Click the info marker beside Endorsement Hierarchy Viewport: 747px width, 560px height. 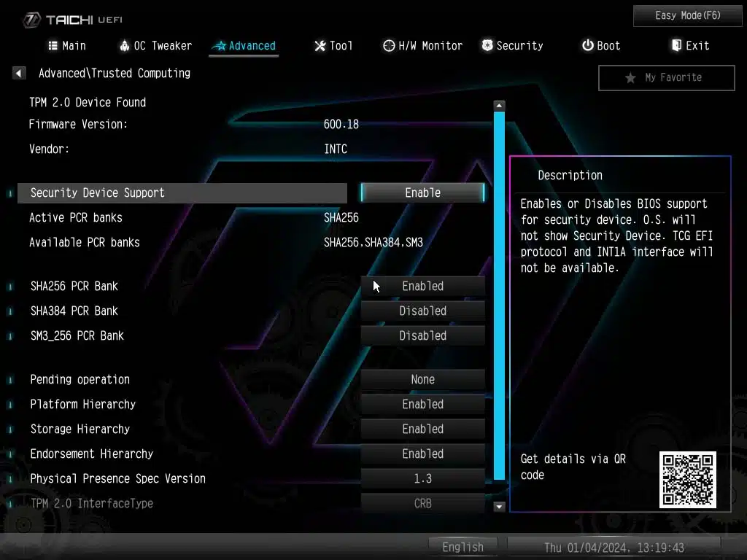(x=10, y=454)
